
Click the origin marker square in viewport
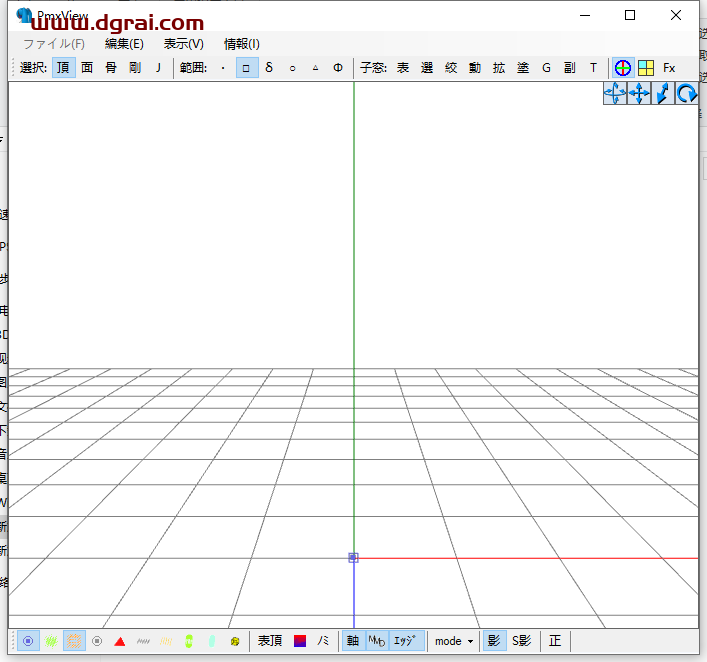pyautogui.click(x=354, y=558)
